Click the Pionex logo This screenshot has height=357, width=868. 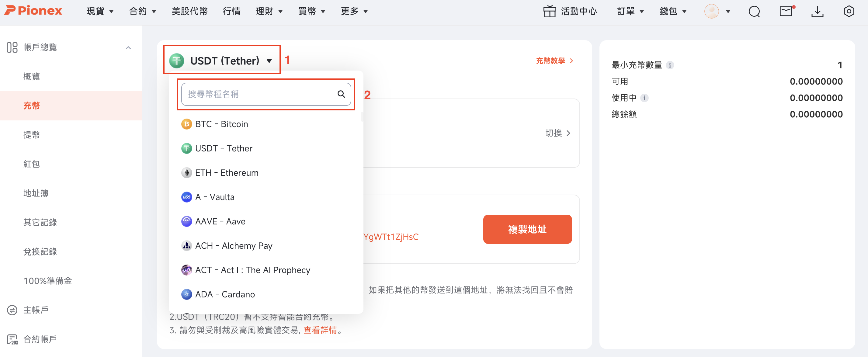[33, 11]
